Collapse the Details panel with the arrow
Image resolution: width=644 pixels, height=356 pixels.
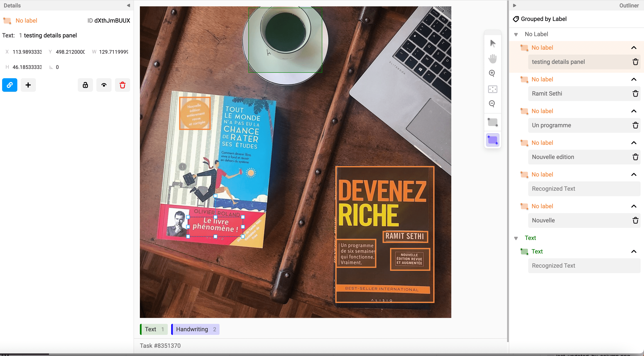[128, 5]
